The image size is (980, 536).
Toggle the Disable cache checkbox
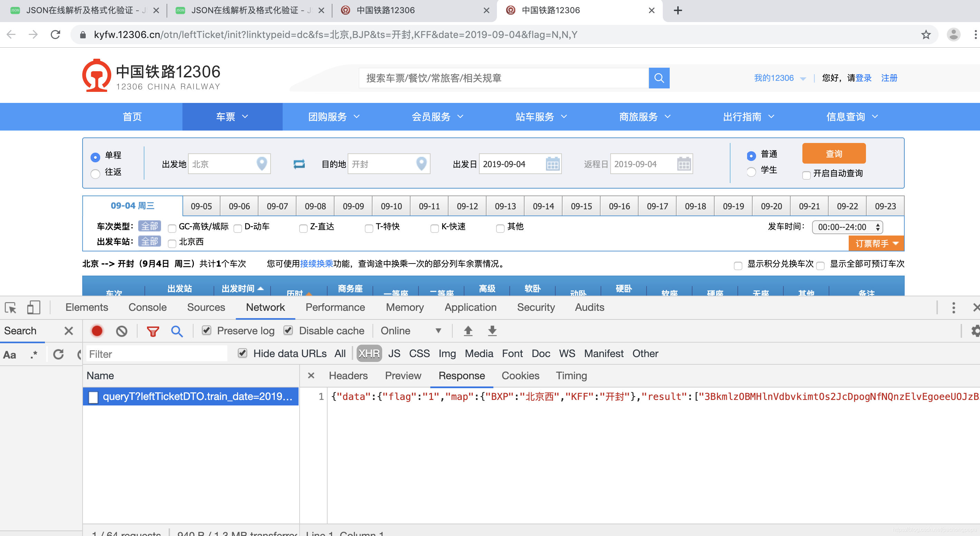[290, 331]
